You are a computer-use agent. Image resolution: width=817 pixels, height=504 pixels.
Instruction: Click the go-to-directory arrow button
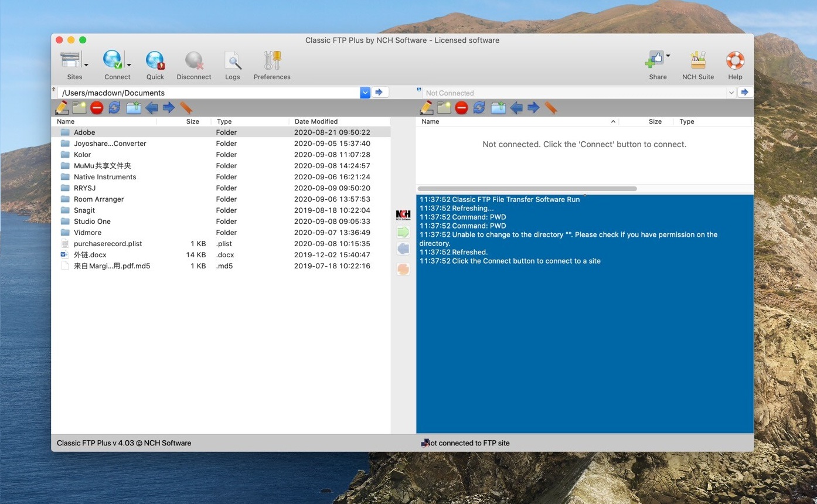pos(379,92)
